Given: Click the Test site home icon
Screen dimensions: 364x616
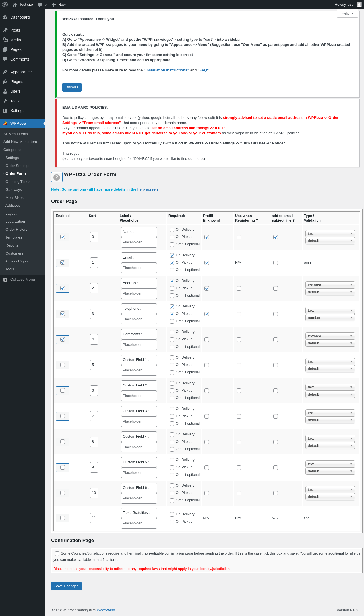Looking at the screenshot, I should [x=15, y=5].
